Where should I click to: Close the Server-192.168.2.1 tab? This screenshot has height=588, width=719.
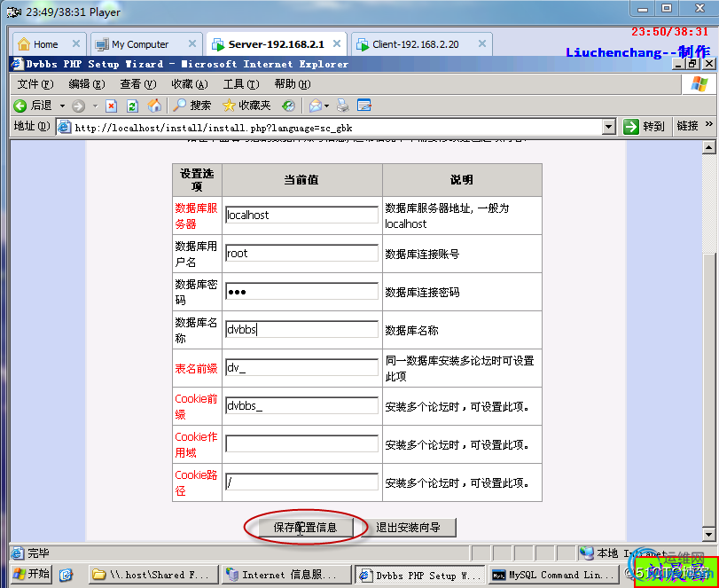(x=337, y=43)
